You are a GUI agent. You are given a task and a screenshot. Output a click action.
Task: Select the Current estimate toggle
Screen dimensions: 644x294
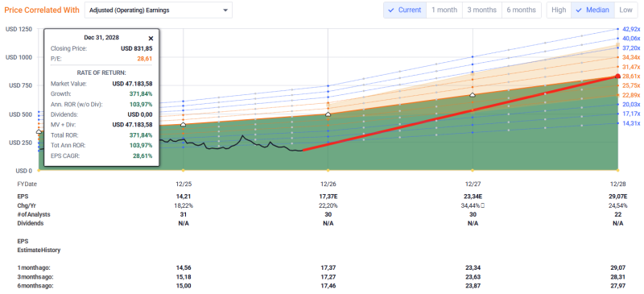pyautogui.click(x=405, y=10)
